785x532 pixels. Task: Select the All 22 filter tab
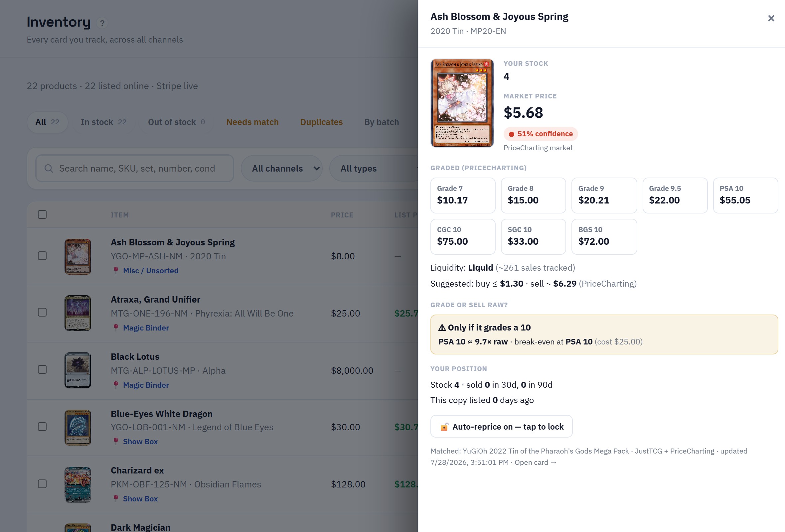pos(47,122)
